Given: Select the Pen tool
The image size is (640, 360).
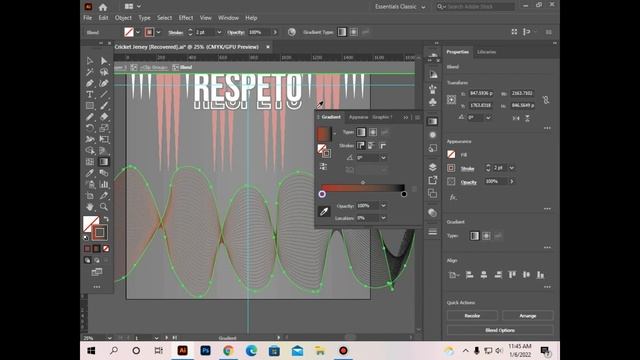Looking at the screenshot, I should tap(90, 83).
